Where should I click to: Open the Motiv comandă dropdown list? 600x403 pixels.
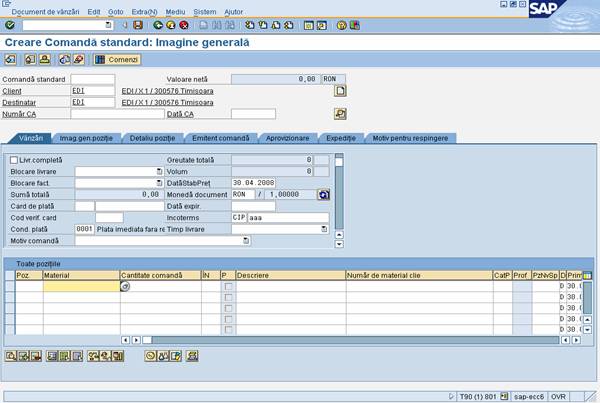[x=245, y=241]
